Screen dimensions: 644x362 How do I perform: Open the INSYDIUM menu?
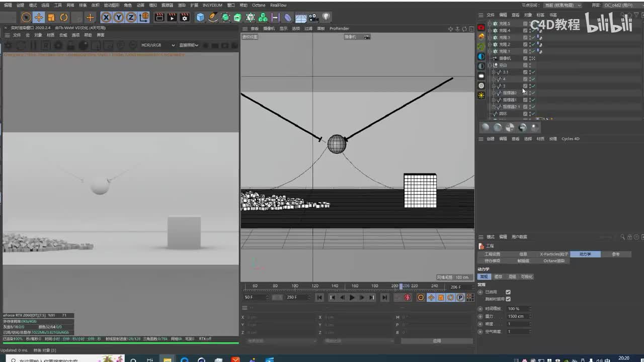coord(212,5)
